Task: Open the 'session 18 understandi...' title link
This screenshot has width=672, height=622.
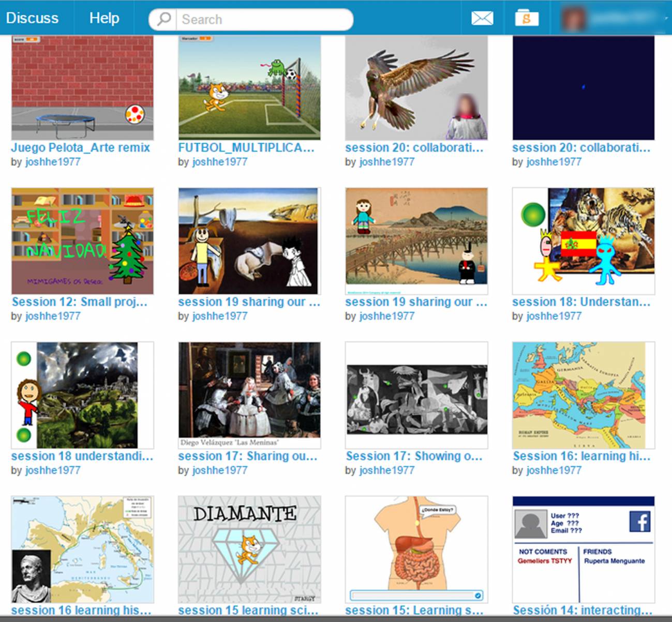Action: tap(82, 456)
